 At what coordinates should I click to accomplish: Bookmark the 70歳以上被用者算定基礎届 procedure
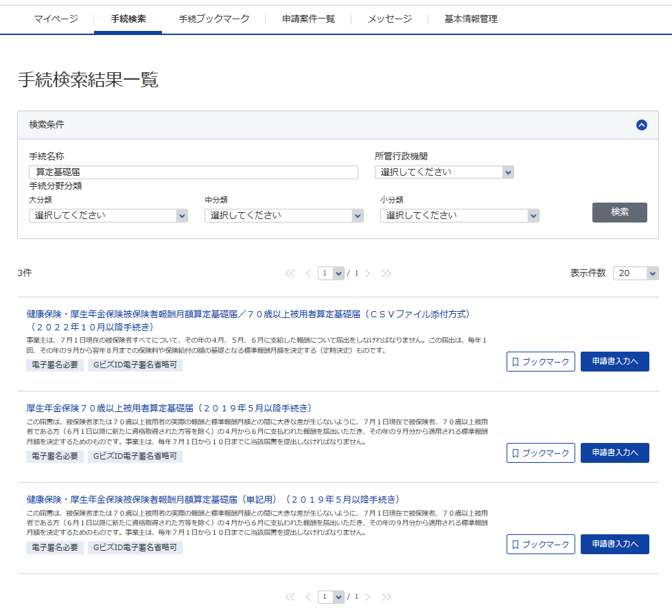pos(540,453)
